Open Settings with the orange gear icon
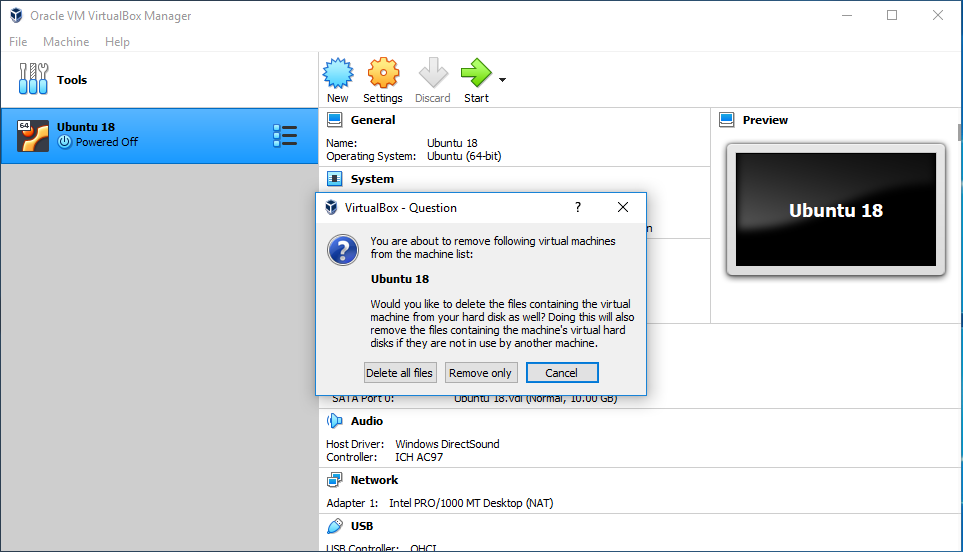The height and width of the screenshot is (552, 963). pyautogui.click(x=383, y=73)
